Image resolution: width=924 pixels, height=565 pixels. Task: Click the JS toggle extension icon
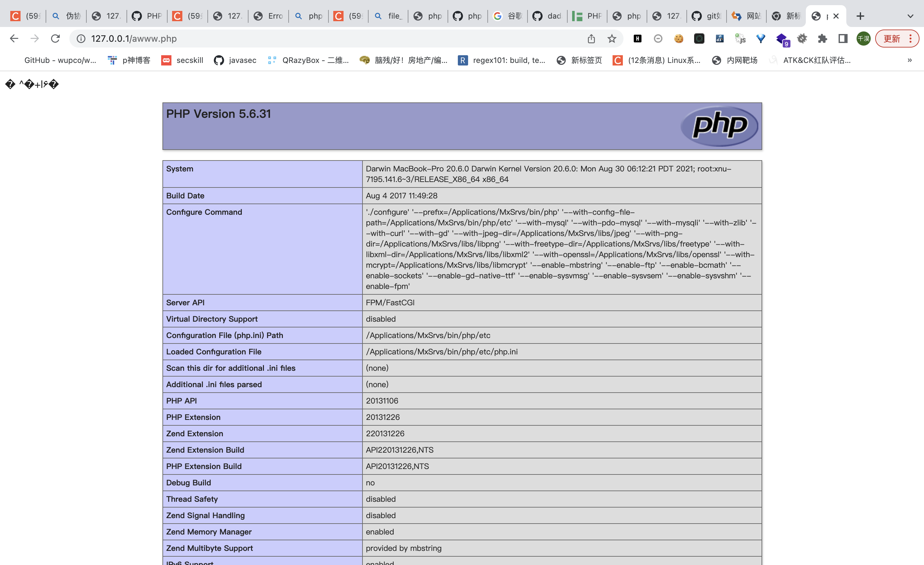pyautogui.click(x=739, y=39)
